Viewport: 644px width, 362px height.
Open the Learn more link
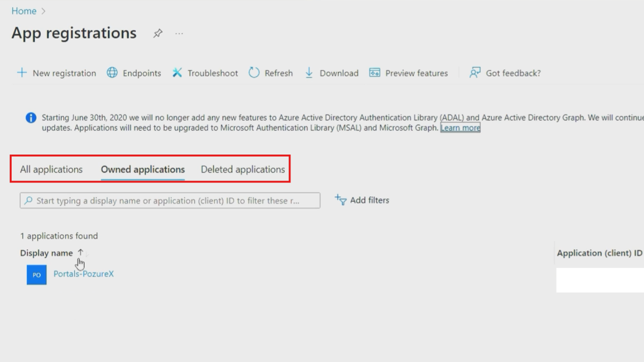[x=460, y=128]
